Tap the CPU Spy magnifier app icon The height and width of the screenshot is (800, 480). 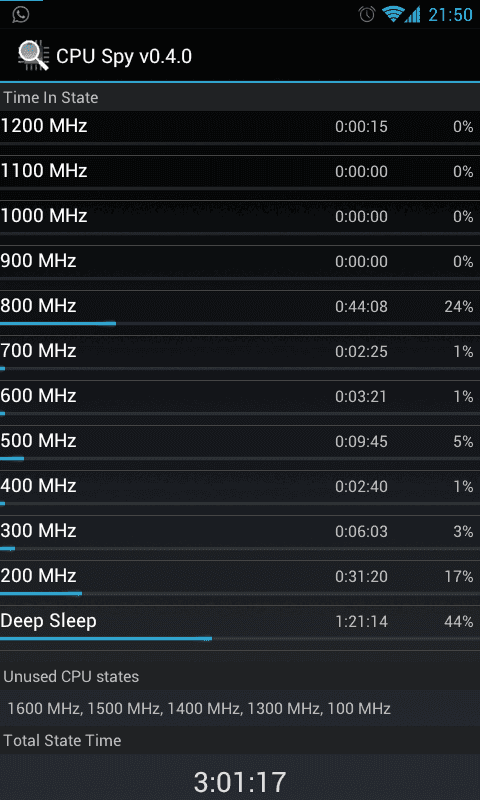click(x=33, y=56)
